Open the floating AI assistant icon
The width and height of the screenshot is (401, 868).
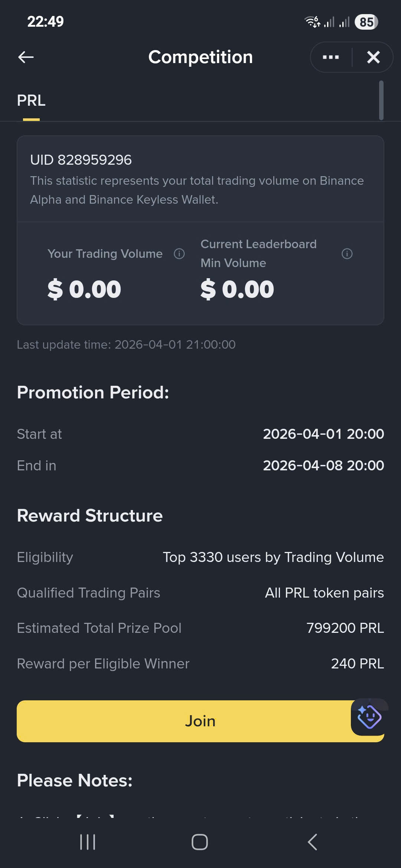[369, 717]
